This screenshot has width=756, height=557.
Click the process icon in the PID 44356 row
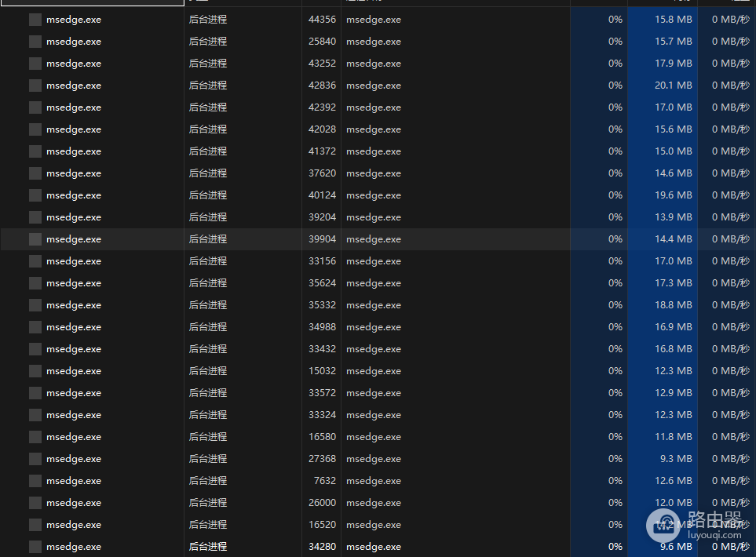pyautogui.click(x=35, y=20)
